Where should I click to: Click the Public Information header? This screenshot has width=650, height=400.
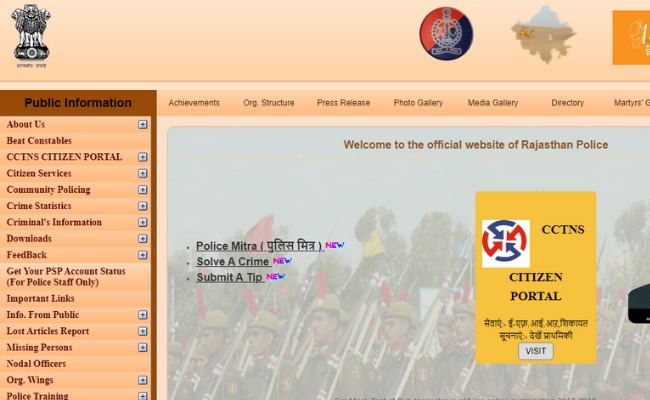pyautogui.click(x=78, y=103)
